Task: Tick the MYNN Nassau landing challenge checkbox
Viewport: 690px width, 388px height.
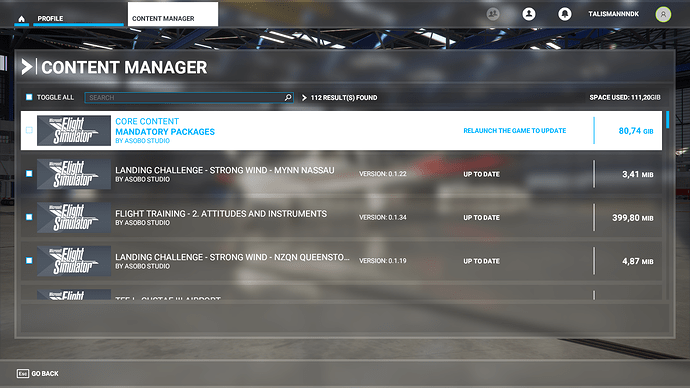Action: 29,174
